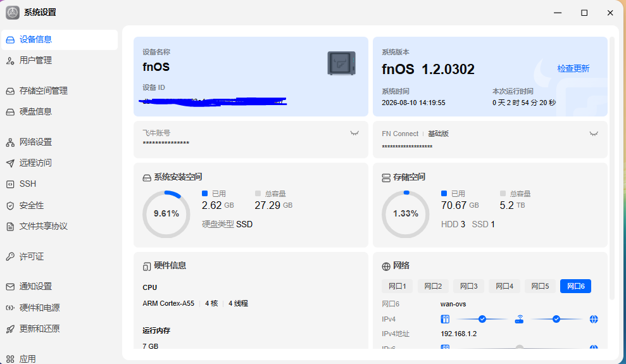
Task: Switch to 网口1 tab
Action: point(398,286)
